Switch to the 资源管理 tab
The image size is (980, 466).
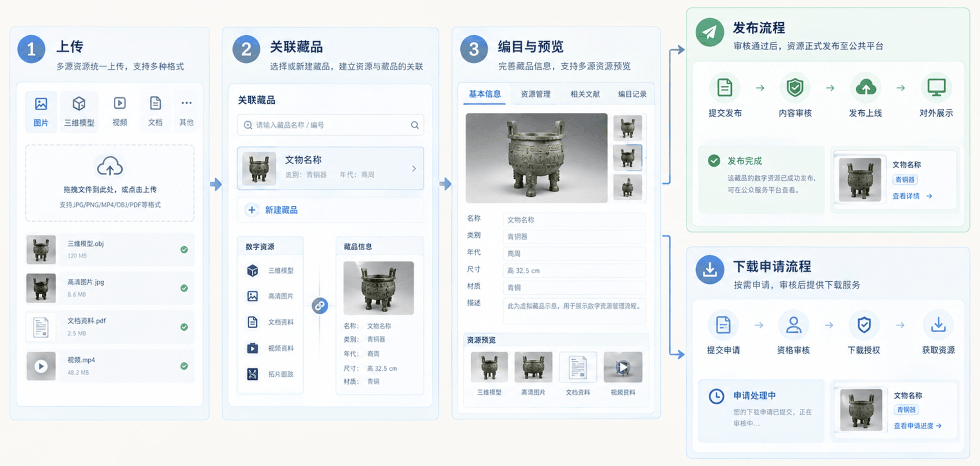click(535, 94)
